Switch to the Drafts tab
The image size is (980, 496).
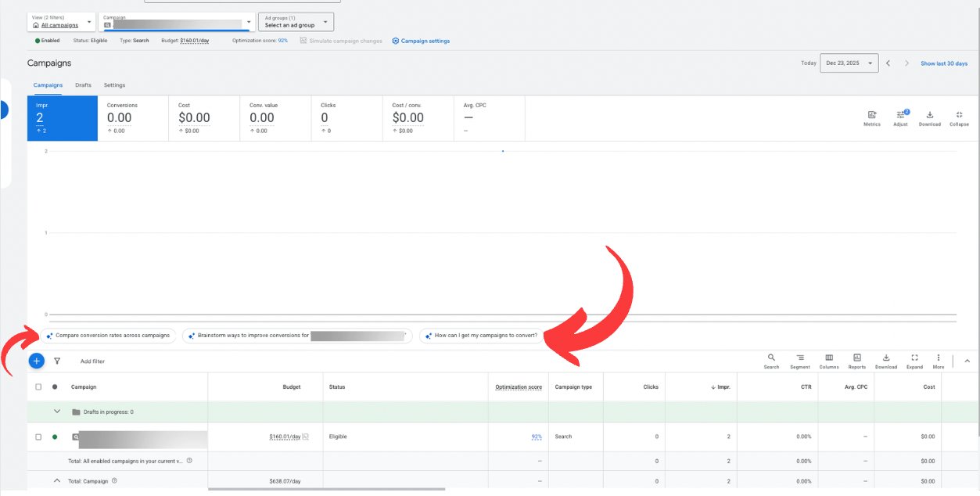[83, 84]
